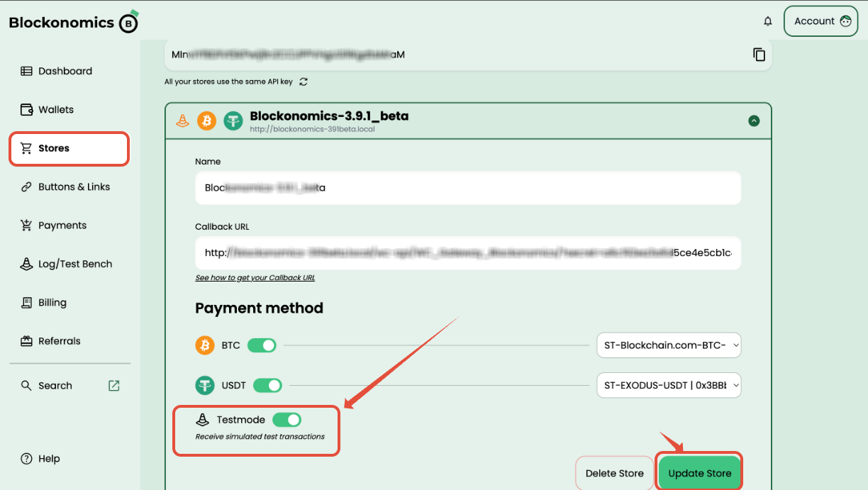Click the text Receive simulated test transactions

point(260,436)
